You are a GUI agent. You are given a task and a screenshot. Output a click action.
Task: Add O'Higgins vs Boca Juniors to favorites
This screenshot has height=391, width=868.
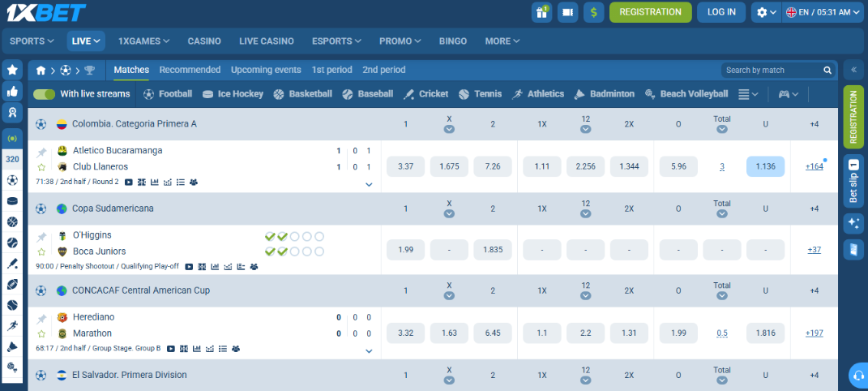point(41,251)
